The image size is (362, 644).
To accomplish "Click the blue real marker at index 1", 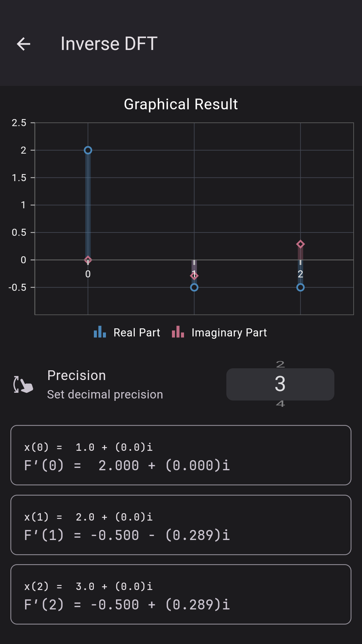I will tap(194, 287).
